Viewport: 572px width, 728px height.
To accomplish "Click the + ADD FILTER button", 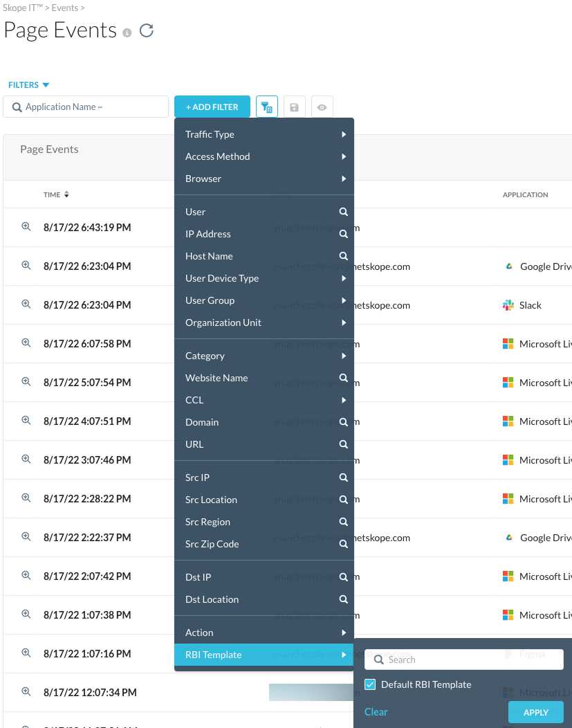I will click(212, 107).
